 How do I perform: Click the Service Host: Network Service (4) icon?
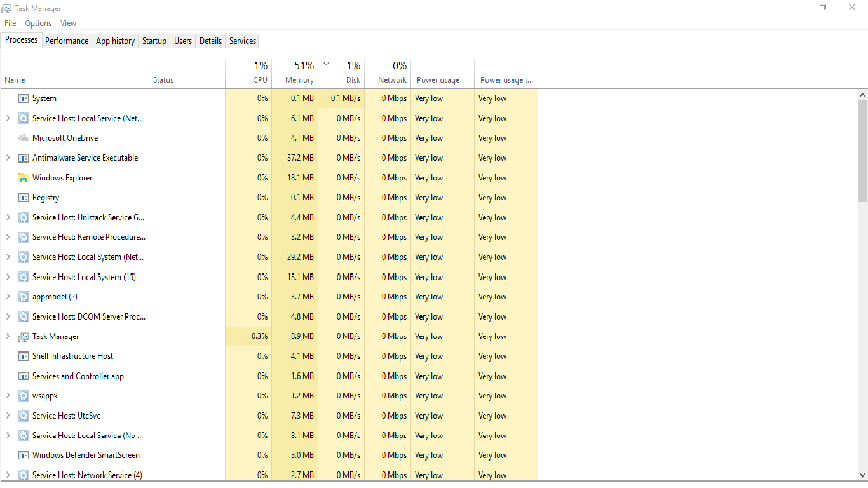coord(24,475)
